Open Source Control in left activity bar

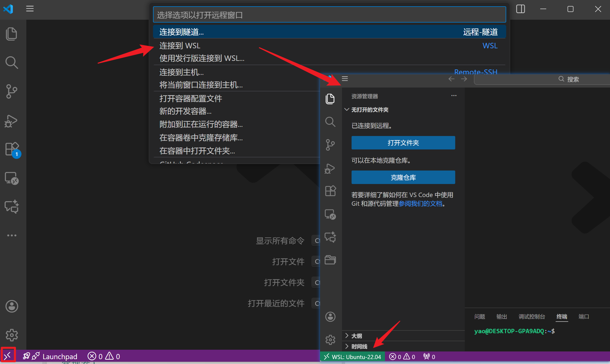[x=11, y=91]
